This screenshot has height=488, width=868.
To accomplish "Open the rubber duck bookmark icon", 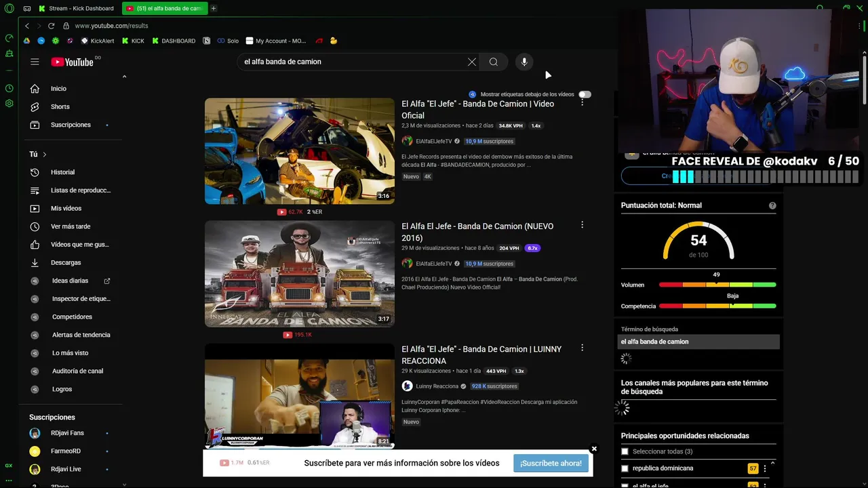I will point(334,41).
